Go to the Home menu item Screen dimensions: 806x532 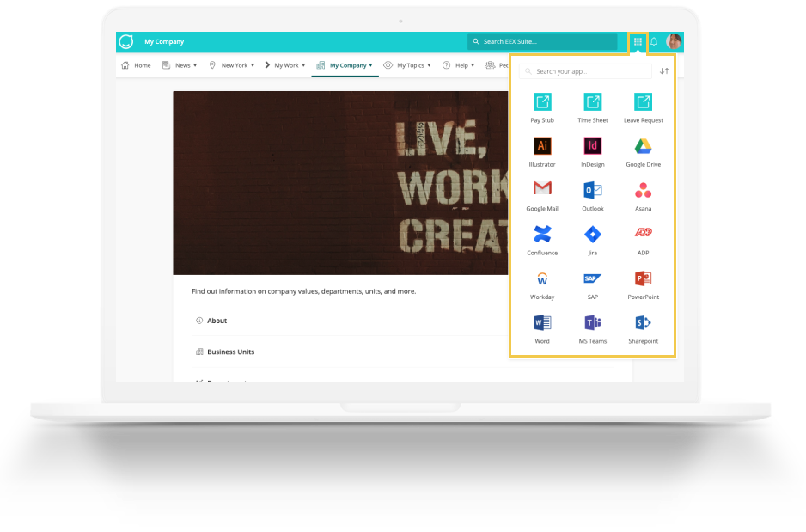[x=137, y=65]
